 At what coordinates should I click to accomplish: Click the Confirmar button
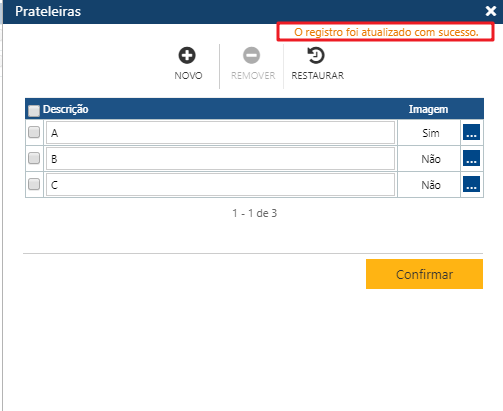[x=424, y=274]
